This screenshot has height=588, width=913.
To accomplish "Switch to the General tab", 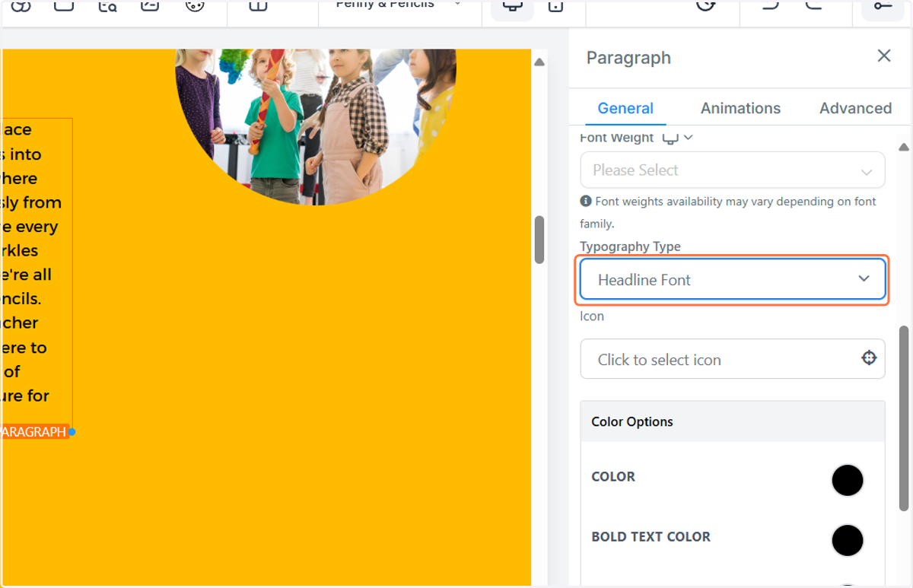I will 625,108.
